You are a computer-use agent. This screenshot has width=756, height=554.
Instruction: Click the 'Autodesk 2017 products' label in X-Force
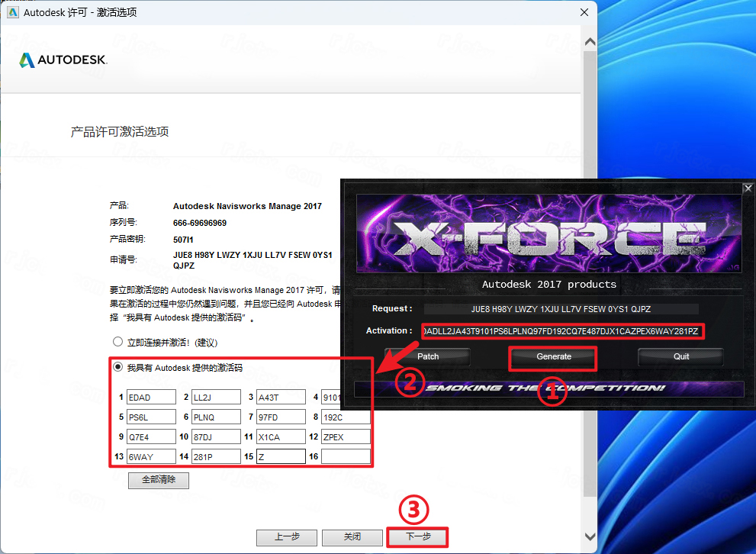pos(549,285)
